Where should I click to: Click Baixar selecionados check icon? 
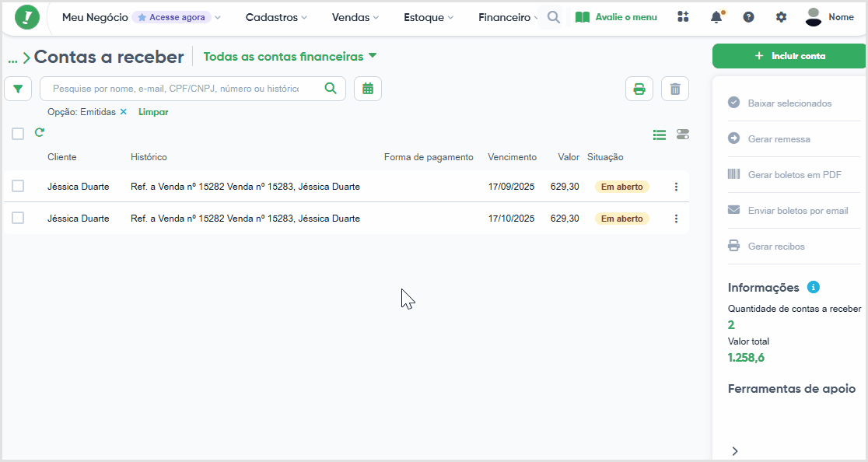tap(733, 103)
